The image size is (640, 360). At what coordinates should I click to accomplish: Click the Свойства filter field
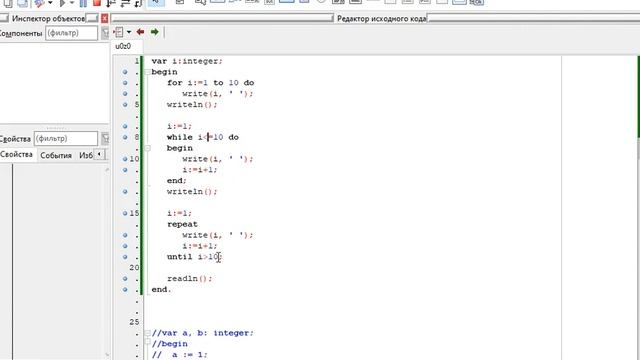pyautogui.click(x=66, y=139)
